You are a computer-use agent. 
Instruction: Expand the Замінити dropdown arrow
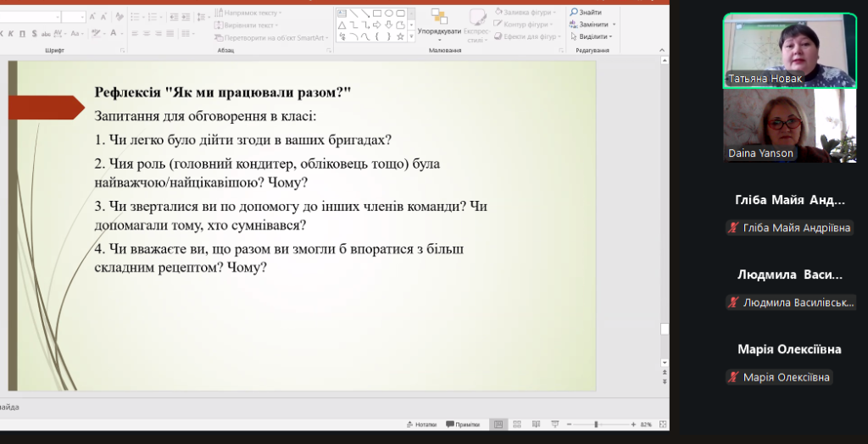(614, 25)
